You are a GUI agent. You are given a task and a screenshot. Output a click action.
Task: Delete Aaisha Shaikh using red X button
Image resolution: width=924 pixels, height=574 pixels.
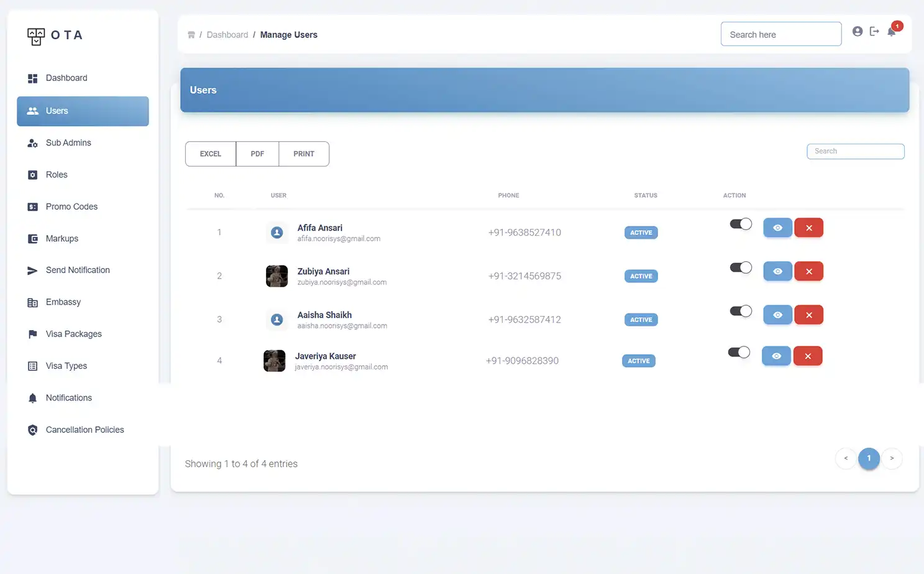click(808, 315)
